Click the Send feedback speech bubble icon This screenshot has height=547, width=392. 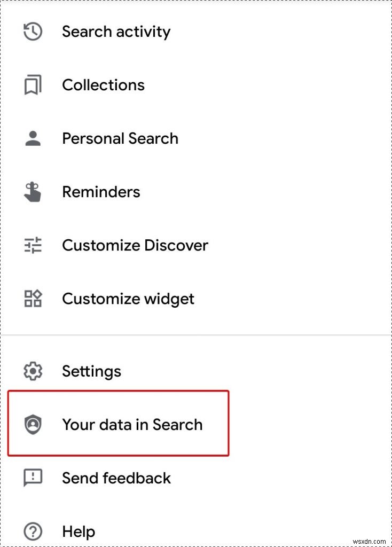pyautogui.click(x=32, y=478)
